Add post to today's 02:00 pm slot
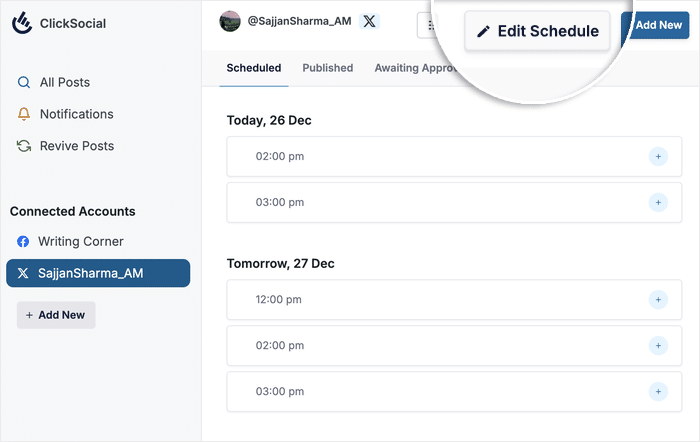 click(x=658, y=156)
